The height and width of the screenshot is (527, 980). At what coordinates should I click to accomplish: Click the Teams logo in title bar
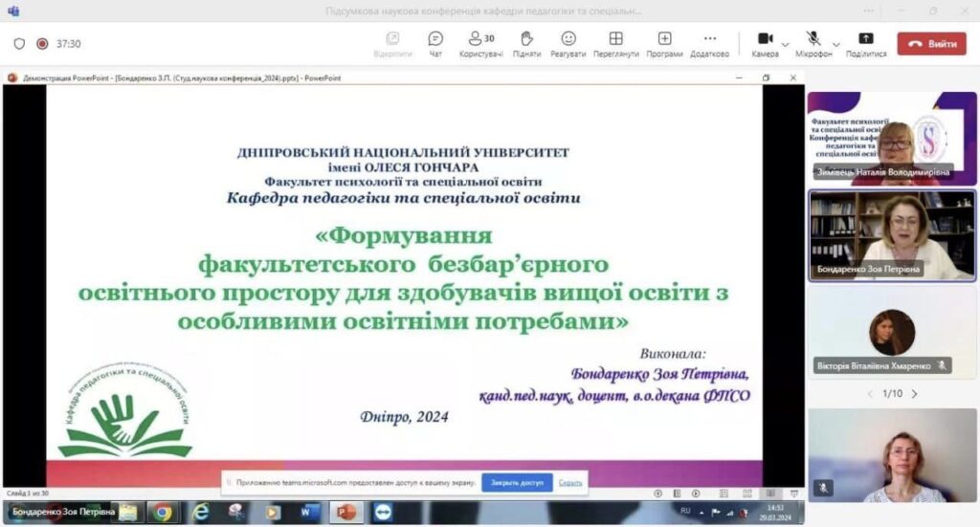13,11
